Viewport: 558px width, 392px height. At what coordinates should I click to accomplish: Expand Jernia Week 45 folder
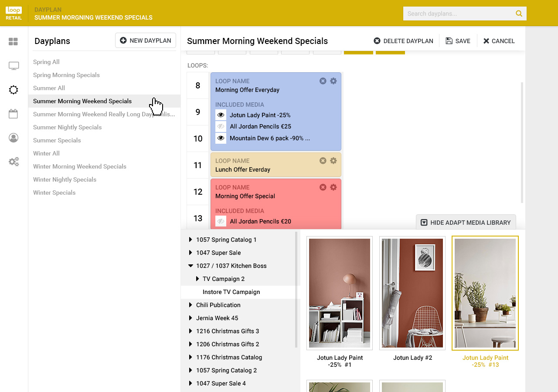pyautogui.click(x=191, y=318)
